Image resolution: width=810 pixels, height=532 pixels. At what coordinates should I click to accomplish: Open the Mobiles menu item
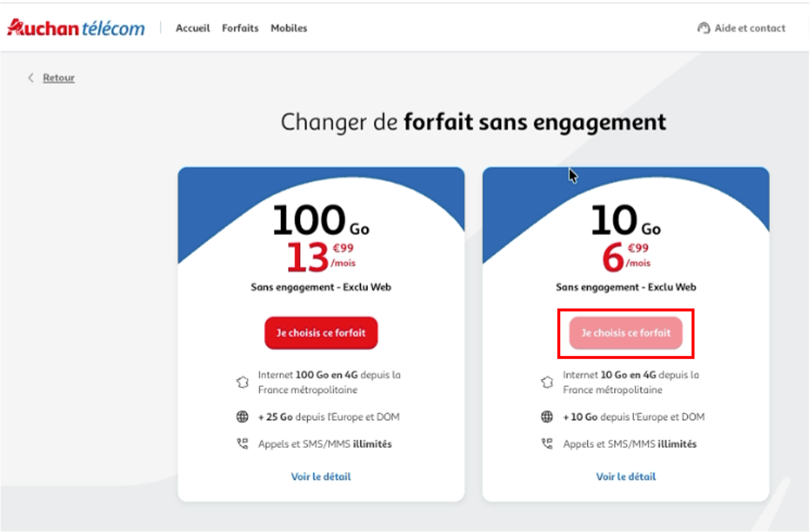coord(289,28)
